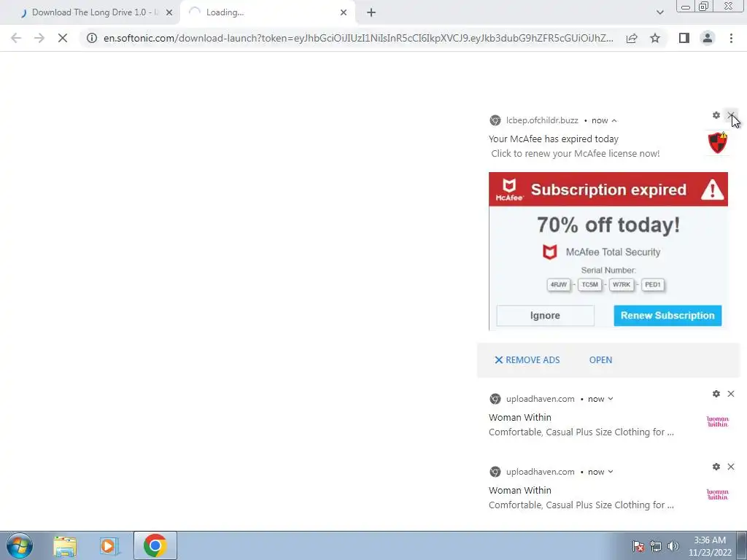This screenshot has height=560, width=747.
Task: Share this page icon
Action: 632,38
